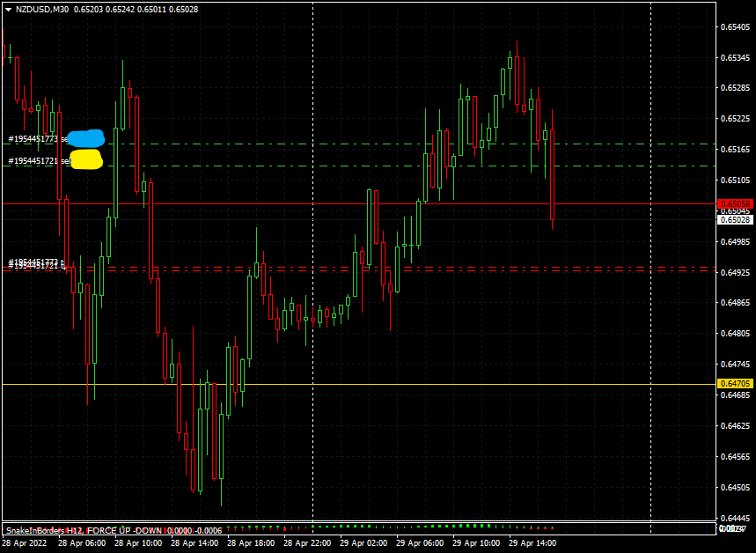Click the 29 Apr 14:00 time label
756x553 pixels.
coord(532,542)
